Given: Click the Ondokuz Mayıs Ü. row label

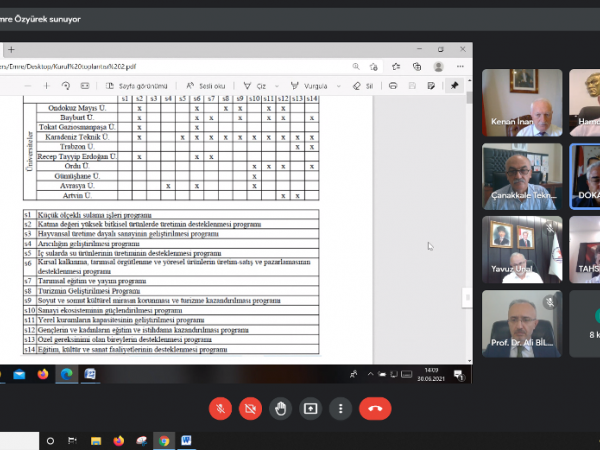Looking at the screenshot, I should (x=77, y=108).
